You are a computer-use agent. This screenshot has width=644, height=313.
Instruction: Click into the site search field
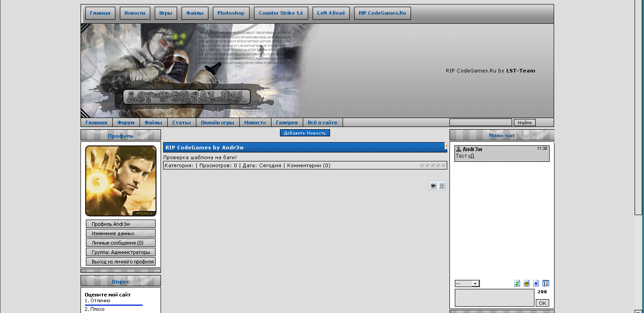(480, 123)
